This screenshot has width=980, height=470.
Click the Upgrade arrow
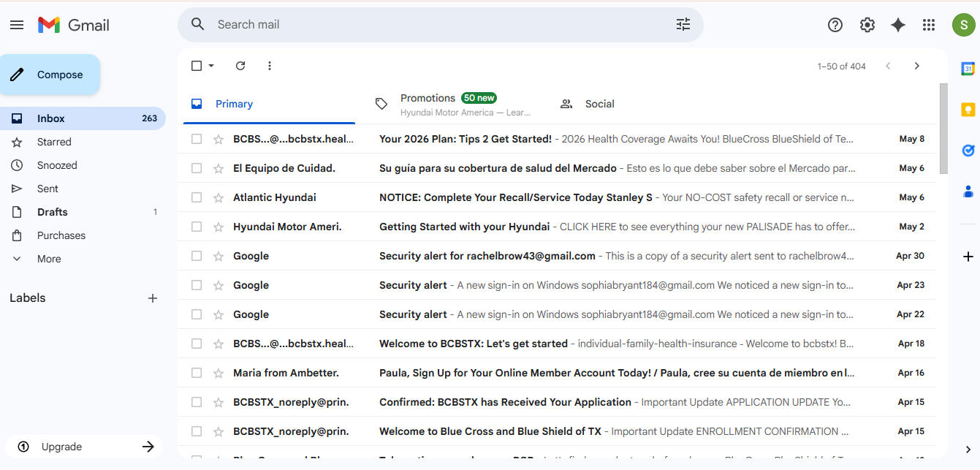click(x=148, y=447)
